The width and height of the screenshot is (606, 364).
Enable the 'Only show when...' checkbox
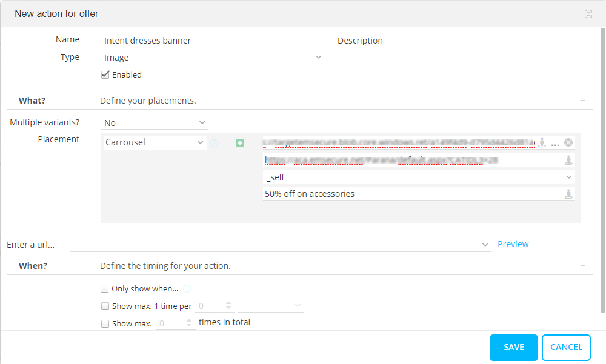(105, 289)
